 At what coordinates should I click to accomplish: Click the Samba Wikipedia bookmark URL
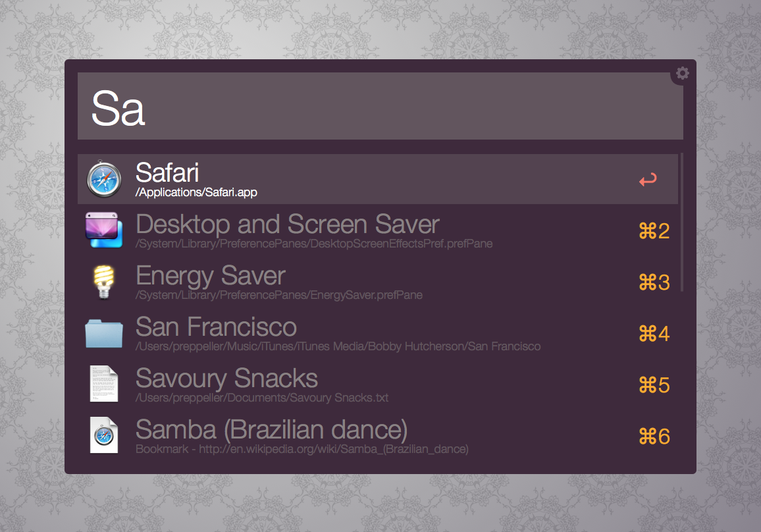pos(302,450)
